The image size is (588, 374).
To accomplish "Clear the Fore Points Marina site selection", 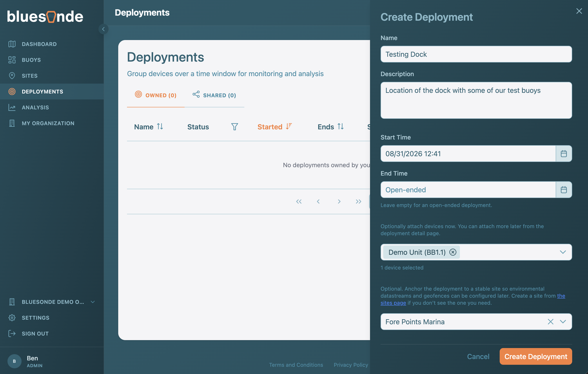I will [x=550, y=322].
